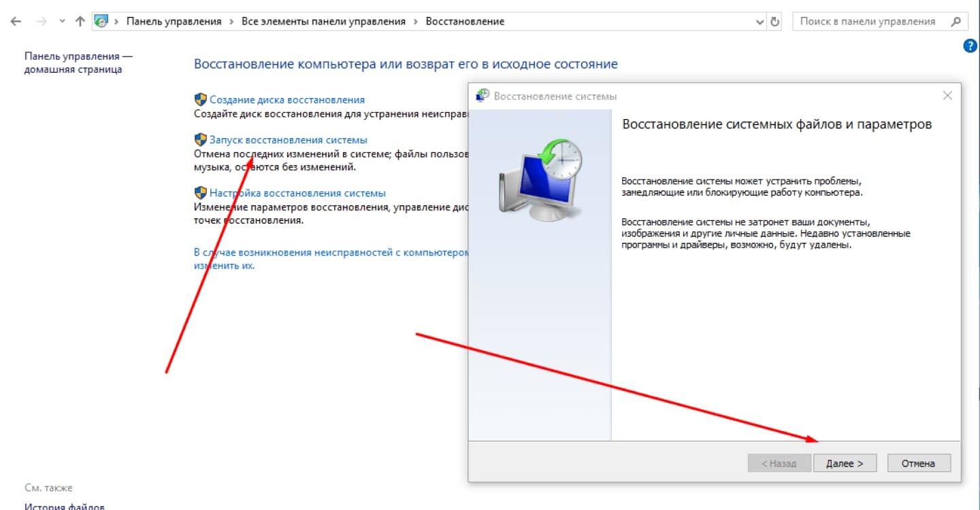Click the Control Panel icon in address bar
This screenshot has width=980, height=510.
click(101, 21)
